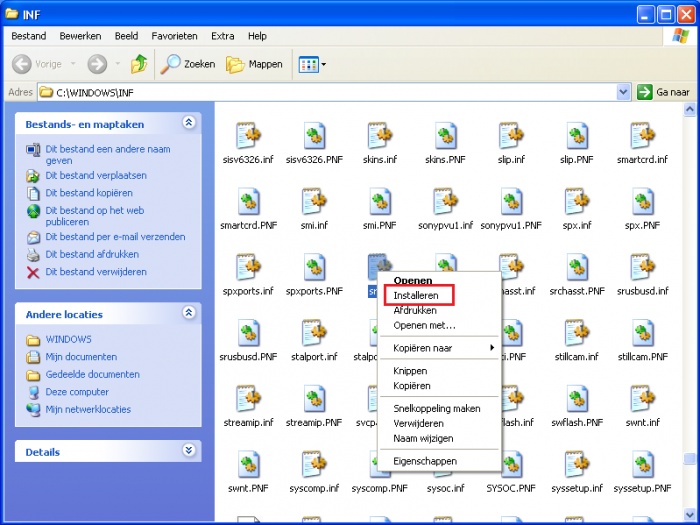Open Mijn documenten location
The height and width of the screenshot is (525, 700).
pyautogui.click(x=81, y=357)
